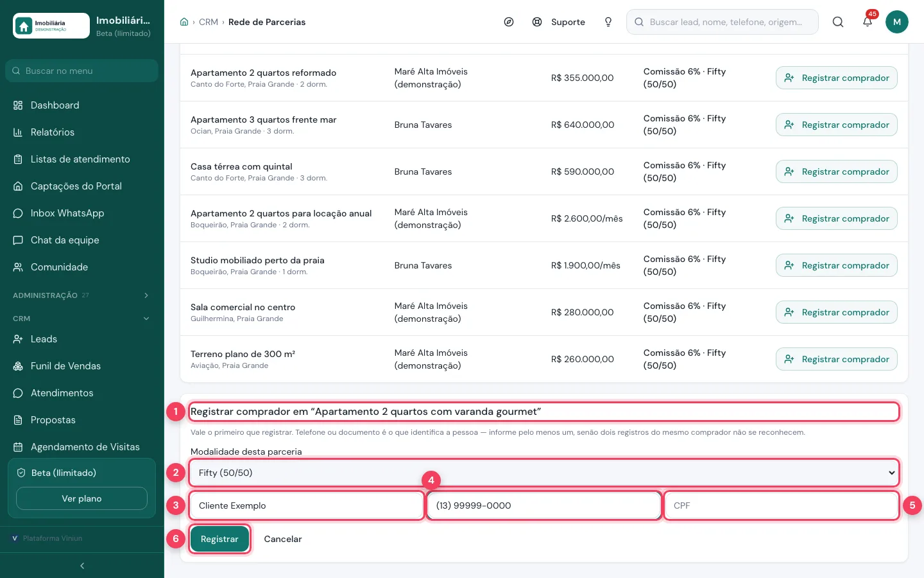Register buyer for Casa térrea com quintal
The width and height of the screenshot is (924, 578).
coord(837,171)
